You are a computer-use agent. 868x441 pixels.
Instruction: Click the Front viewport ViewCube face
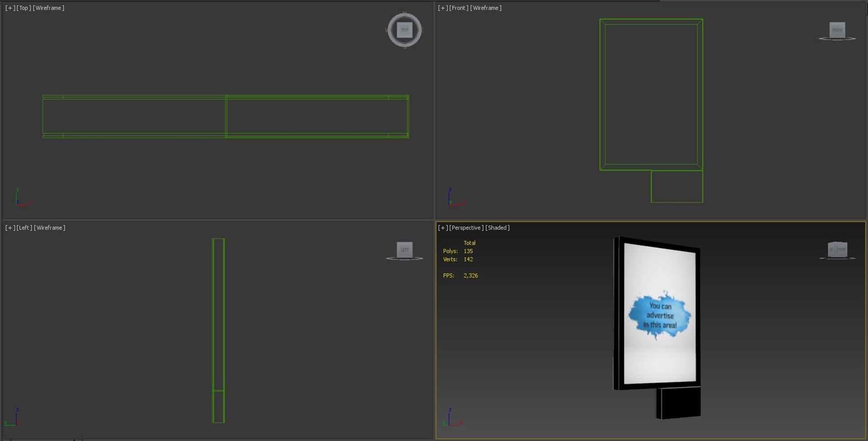click(x=837, y=30)
